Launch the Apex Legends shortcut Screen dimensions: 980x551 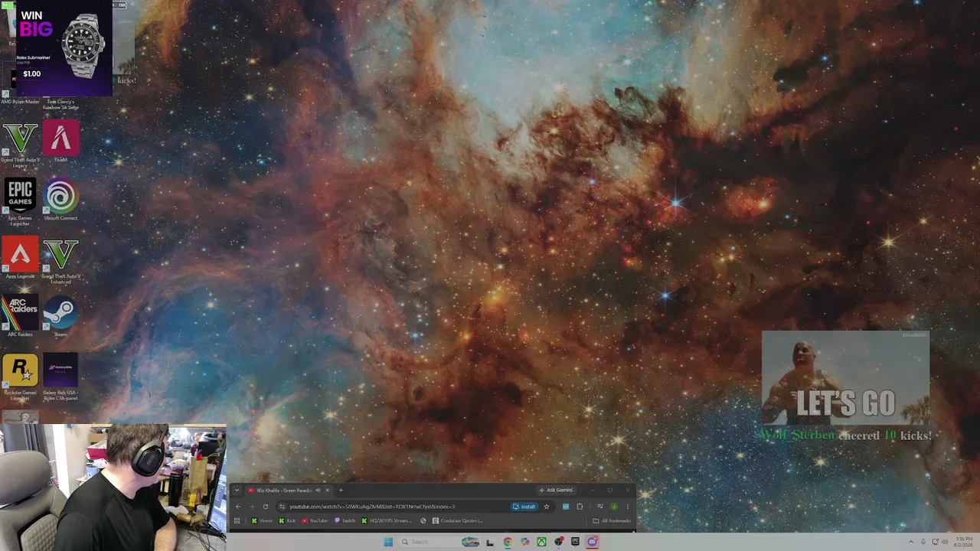(x=20, y=258)
